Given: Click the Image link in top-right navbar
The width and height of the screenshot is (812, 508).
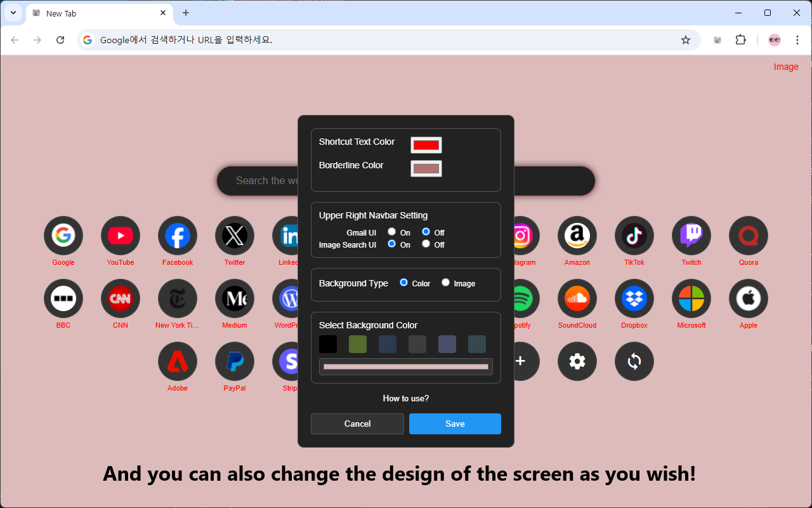Looking at the screenshot, I should pyautogui.click(x=786, y=67).
